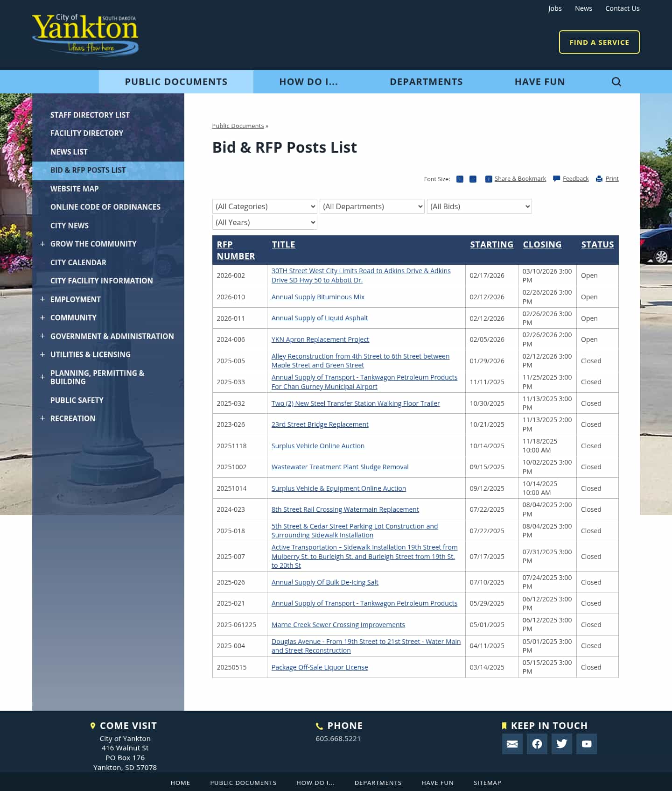This screenshot has height=791, width=672.
Task: Open the email icon in Keep In Touch
Action: tap(512, 744)
